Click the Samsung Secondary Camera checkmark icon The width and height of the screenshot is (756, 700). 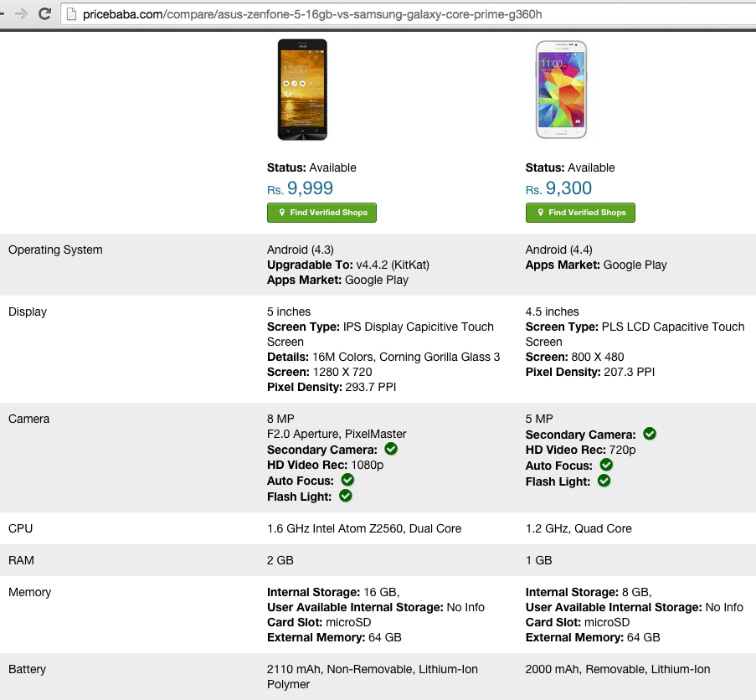(650, 434)
